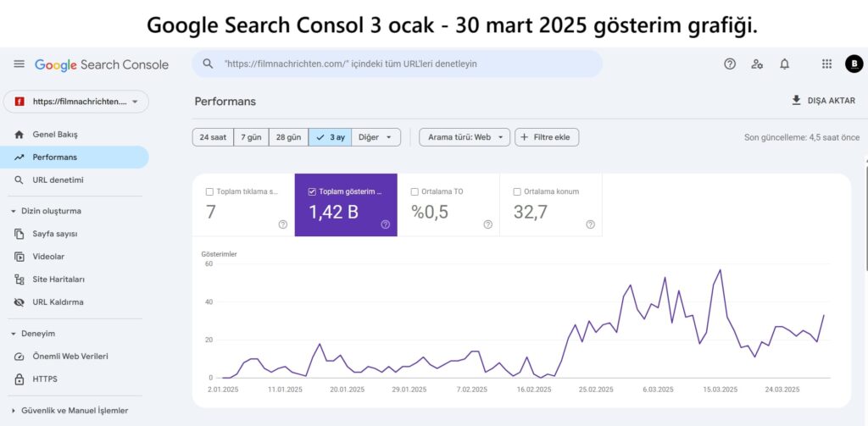Open help for Toplam gösterim card
868x426 pixels.
pos(386,224)
